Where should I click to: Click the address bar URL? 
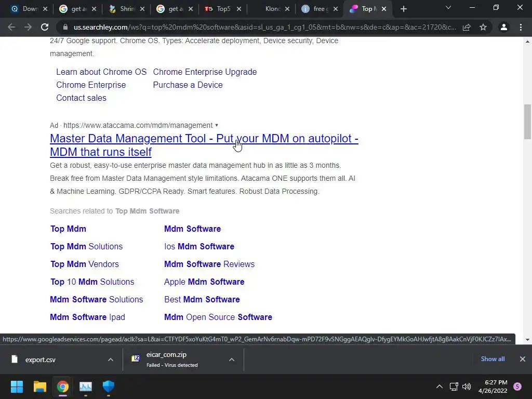[x=264, y=27]
